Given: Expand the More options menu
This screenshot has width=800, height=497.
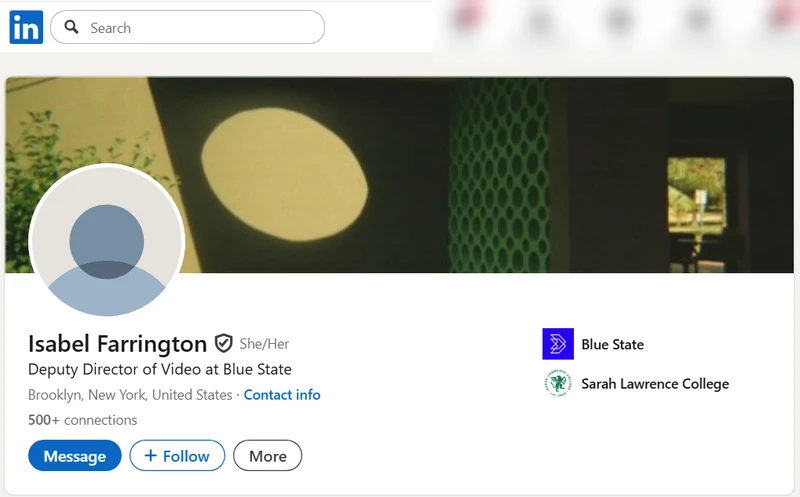Looking at the screenshot, I should click(x=267, y=456).
